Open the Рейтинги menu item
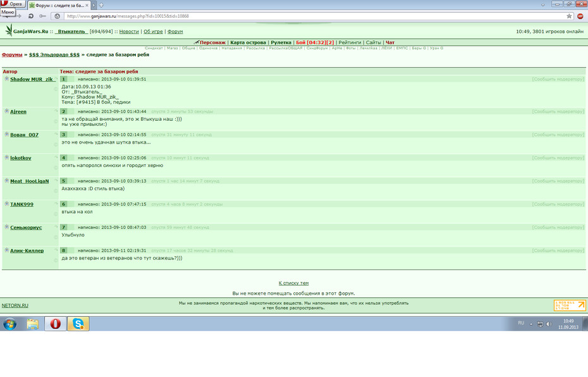The width and height of the screenshot is (588, 377). [x=350, y=42]
